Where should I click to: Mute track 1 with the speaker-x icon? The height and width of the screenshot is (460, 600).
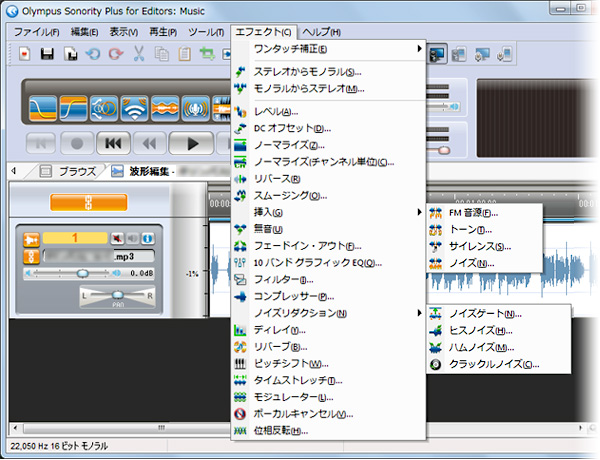117,239
